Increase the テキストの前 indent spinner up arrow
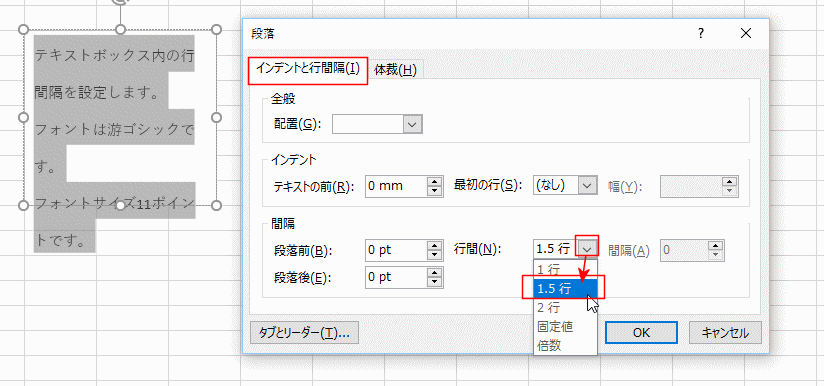Viewport: 824px width, 386px height. [x=434, y=181]
